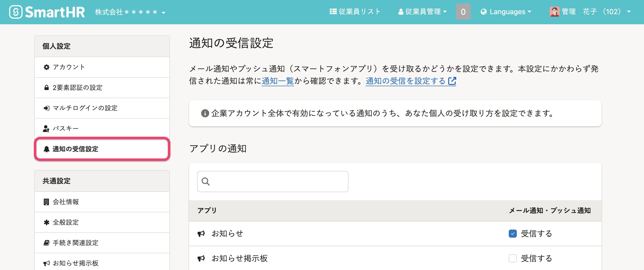Click the SmartHR logo icon
The width and height of the screenshot is (644, 270).
tap(16, 12)
